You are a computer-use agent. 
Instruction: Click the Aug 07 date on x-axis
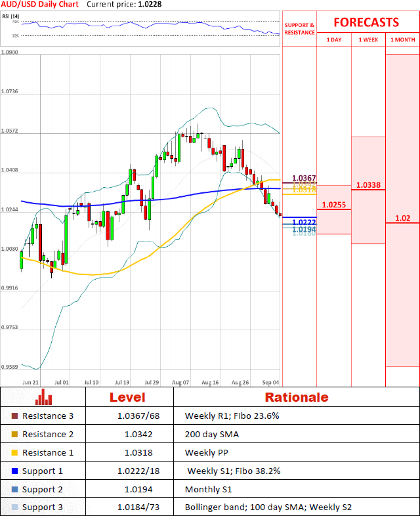(x=182, y=381)
